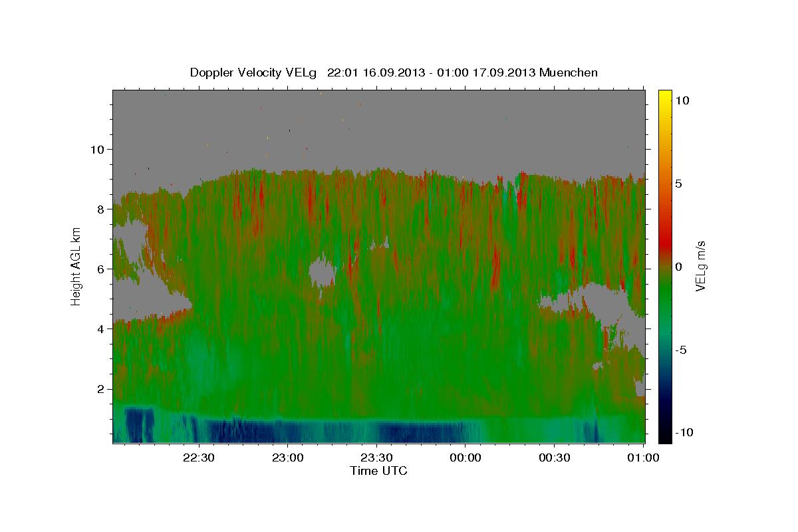Click the '00:00' time tick label
This screenshot has width=798, height=532.
tap(465, 458)
